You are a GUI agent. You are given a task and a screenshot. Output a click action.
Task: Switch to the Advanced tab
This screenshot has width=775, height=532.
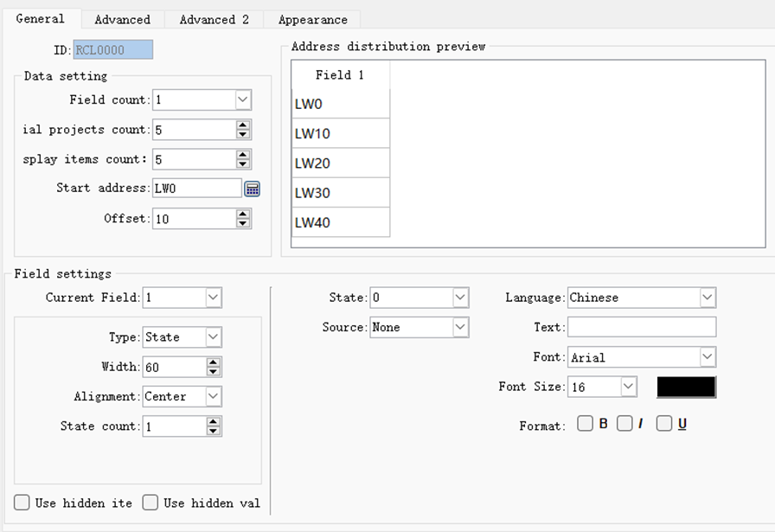pyautogui.click(x=122, y=19)
